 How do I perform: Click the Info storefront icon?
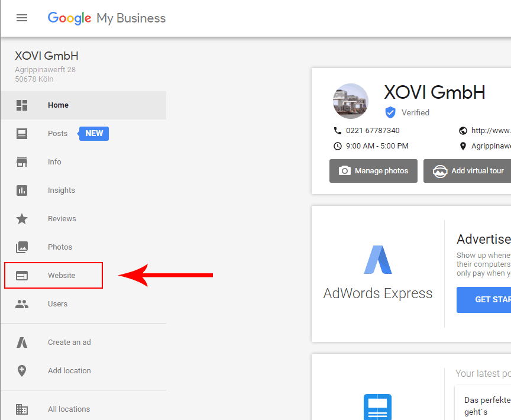click(x=22, y=162)
